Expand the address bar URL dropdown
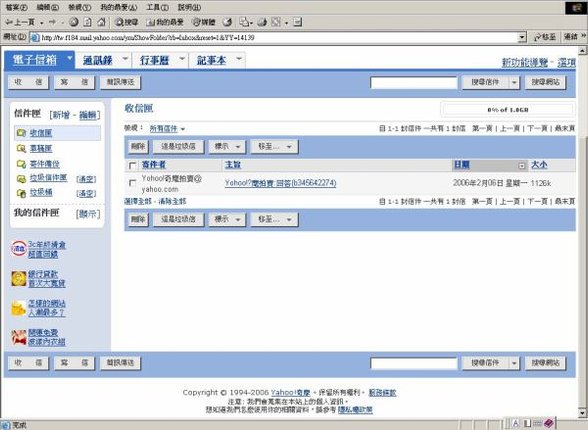Viewport: 588px width, 430px height. coord(522,37)
